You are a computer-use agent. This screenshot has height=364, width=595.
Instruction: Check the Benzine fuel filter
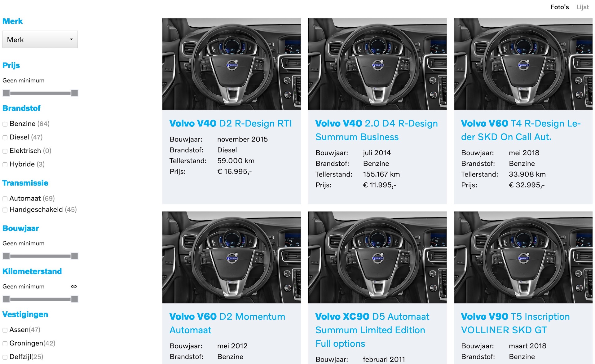(x=5, y=124)
